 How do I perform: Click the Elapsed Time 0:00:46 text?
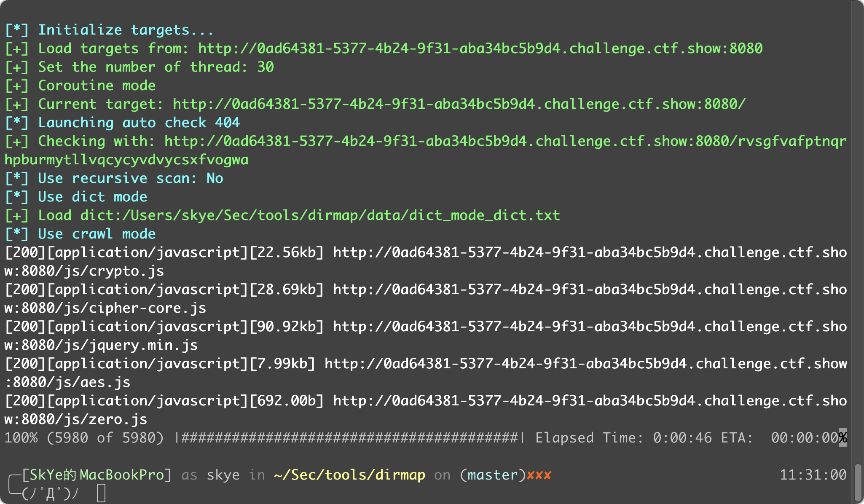623,438
